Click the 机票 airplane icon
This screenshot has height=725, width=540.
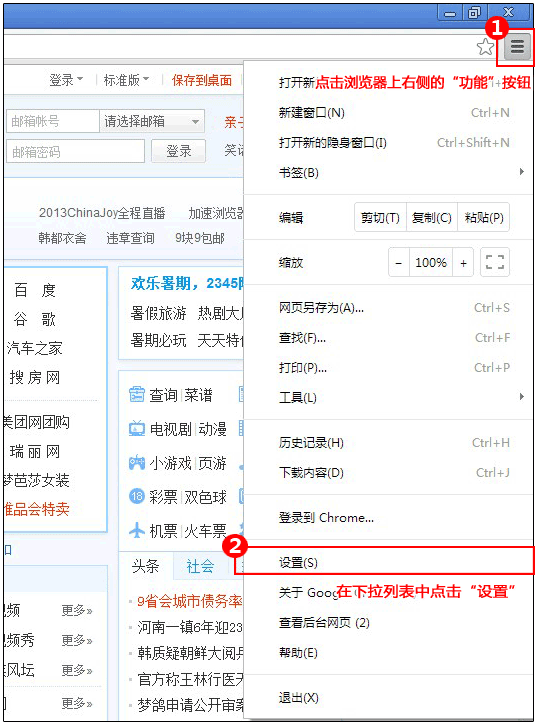(x=137, y=530)
